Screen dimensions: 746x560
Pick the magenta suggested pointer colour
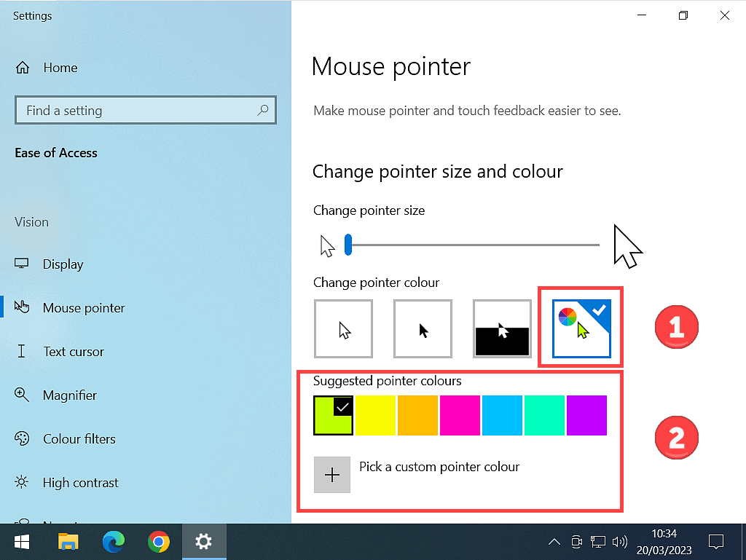pos(460,416)
